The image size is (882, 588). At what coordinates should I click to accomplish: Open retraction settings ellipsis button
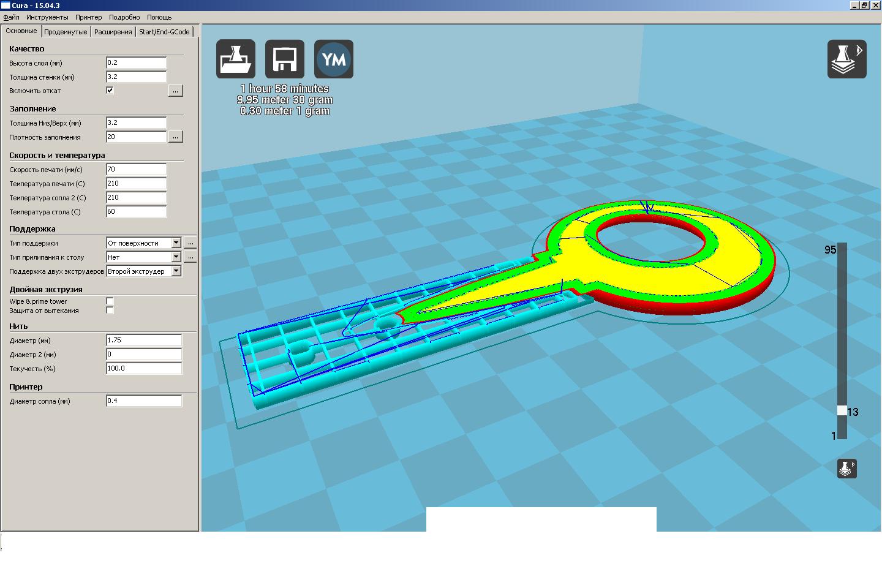point(175,91)
